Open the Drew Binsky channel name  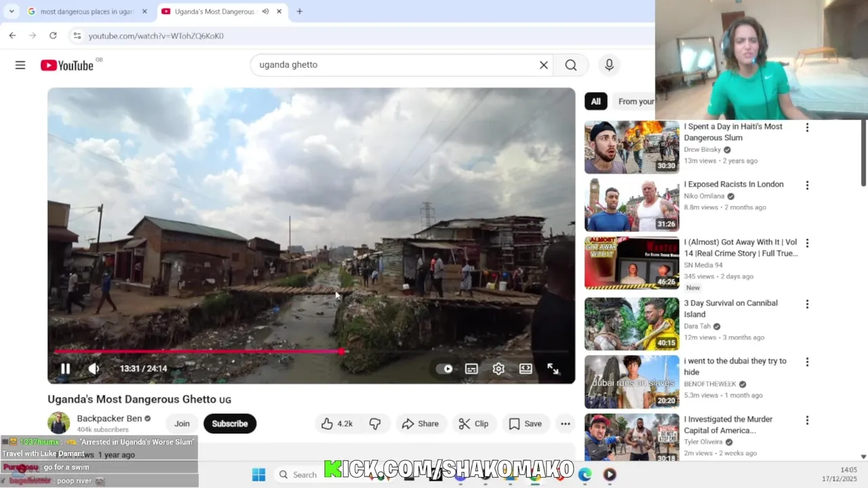pos(702,150)
